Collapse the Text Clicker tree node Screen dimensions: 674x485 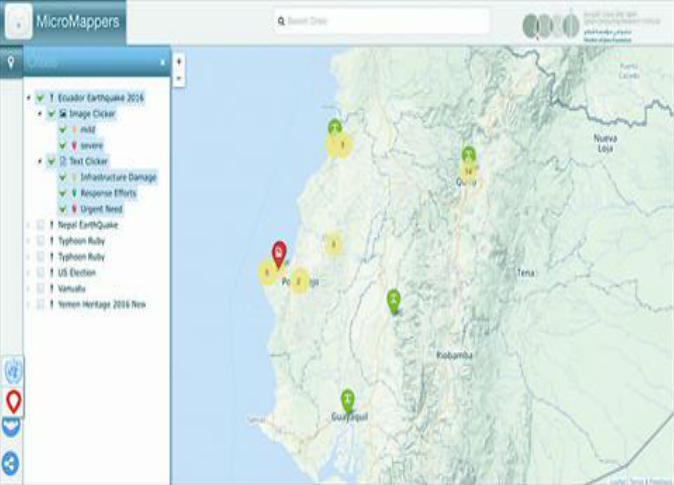(x=39, y=161)
